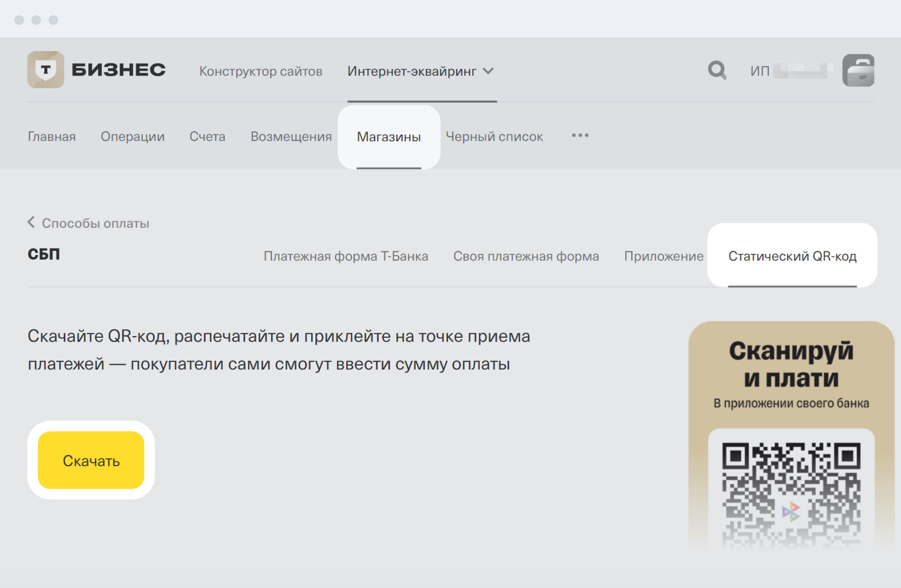Click the three-dots more menu
The image size is (901, 588).
[580, 136]
